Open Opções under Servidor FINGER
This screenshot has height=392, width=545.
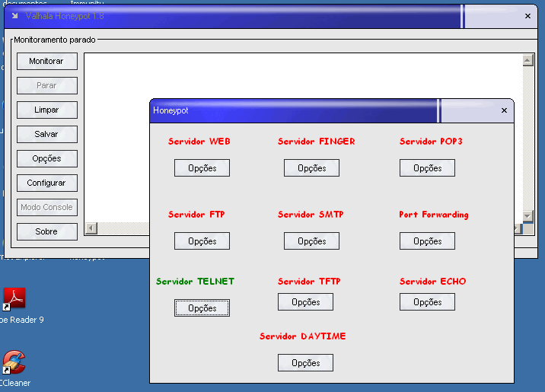pos(311,168)
